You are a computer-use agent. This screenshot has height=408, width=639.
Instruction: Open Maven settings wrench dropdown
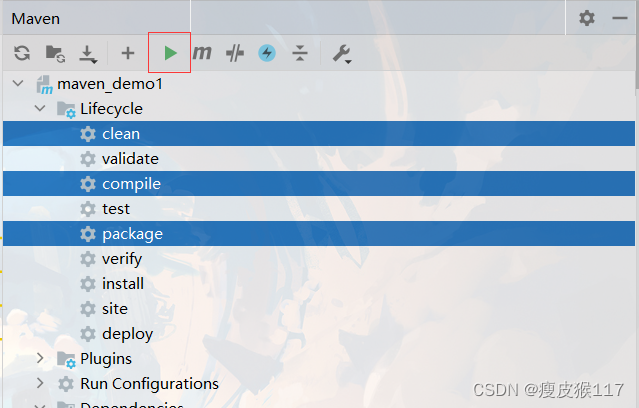click(x=342, y=54)
